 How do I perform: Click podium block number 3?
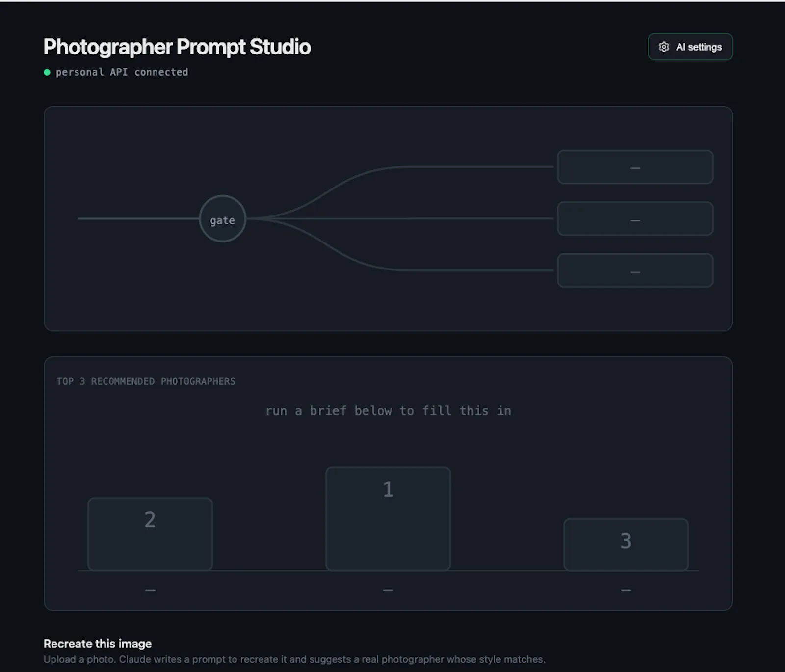(626, 544)
